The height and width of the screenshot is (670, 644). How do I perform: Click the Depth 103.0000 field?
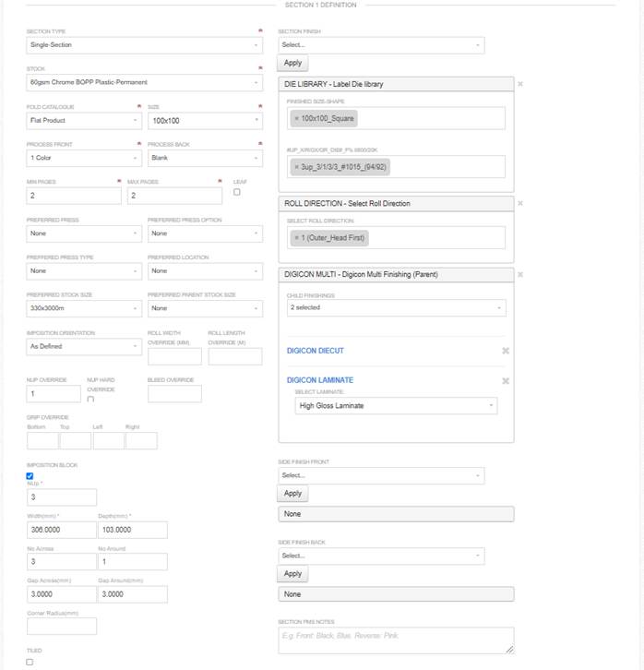pos(133,530)
